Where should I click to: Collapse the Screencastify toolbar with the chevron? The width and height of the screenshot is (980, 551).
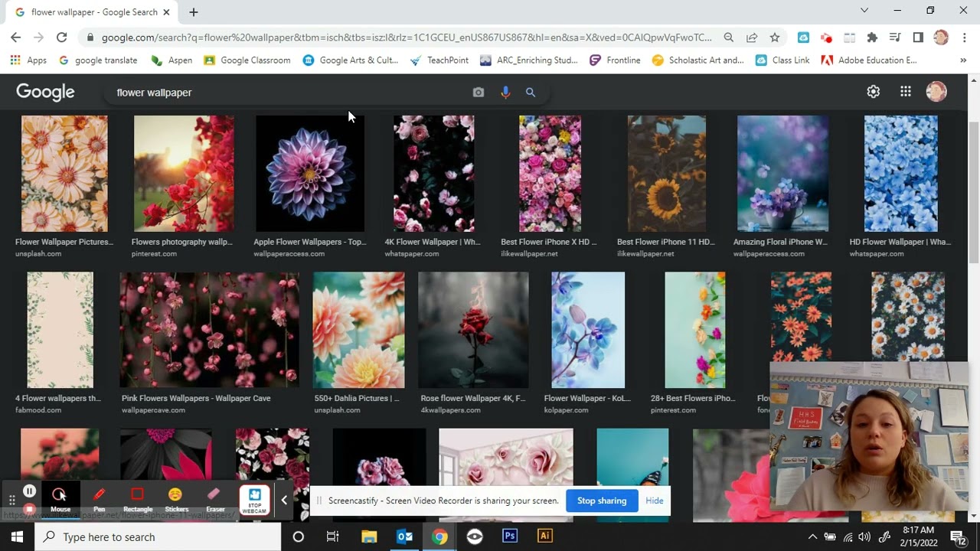click(x=284, y=500)
